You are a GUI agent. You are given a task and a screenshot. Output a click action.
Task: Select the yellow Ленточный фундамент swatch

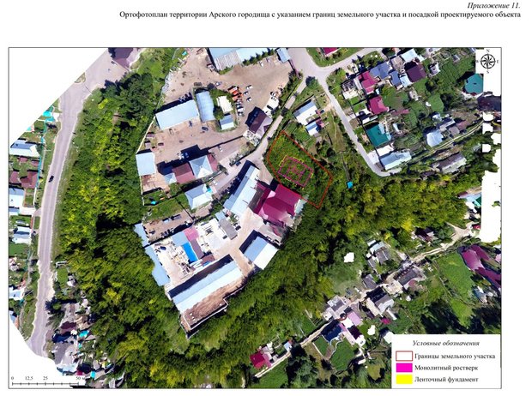pyautogui.click(x=404, y=378)
